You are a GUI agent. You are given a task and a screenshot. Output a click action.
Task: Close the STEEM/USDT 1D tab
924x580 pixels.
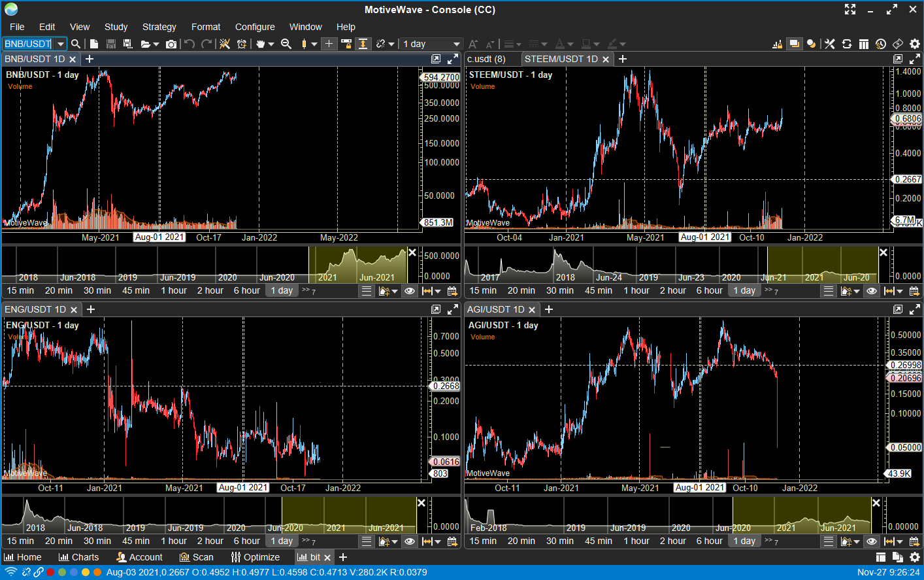coord(606,60)
